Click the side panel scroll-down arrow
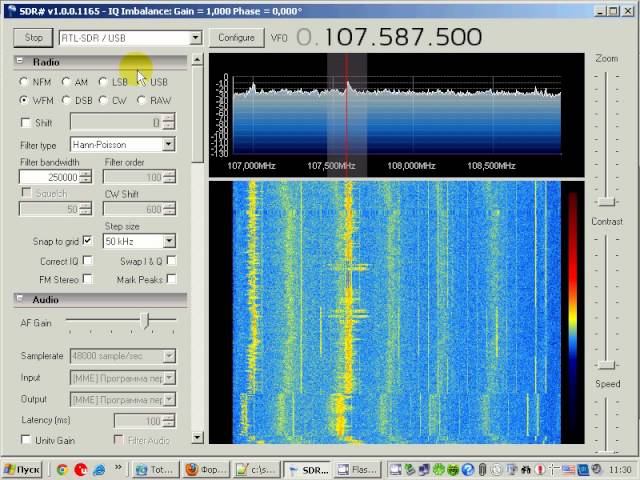Screen dimensions: 640x480 click(x=197, y=438)
